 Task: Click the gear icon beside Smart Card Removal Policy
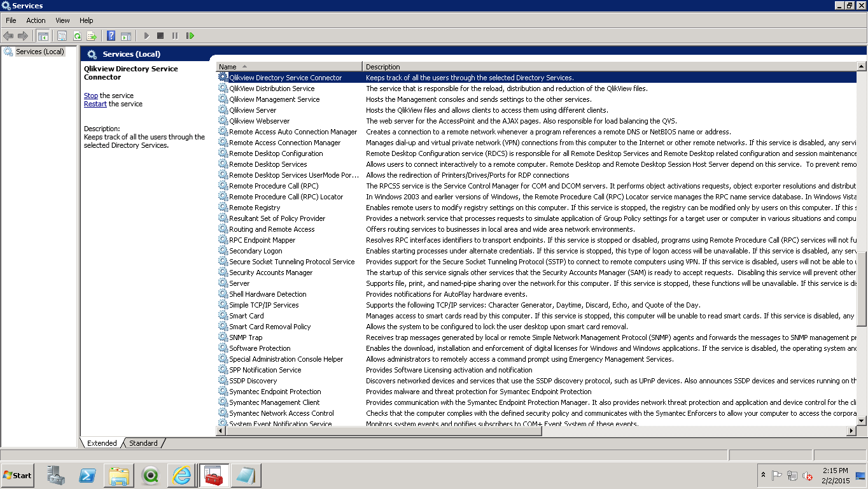click(x=223, y=327)
